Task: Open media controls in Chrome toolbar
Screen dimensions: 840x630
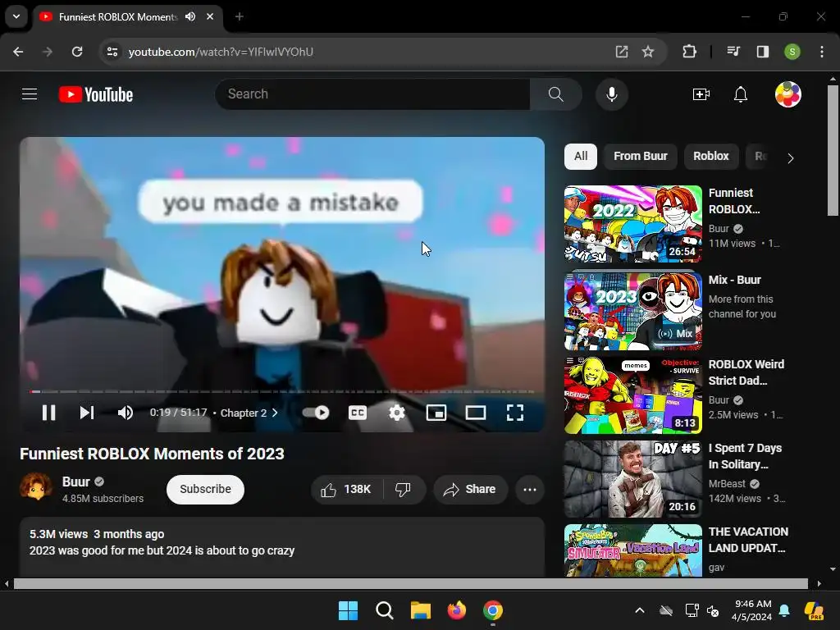Action: click(733, 52)
